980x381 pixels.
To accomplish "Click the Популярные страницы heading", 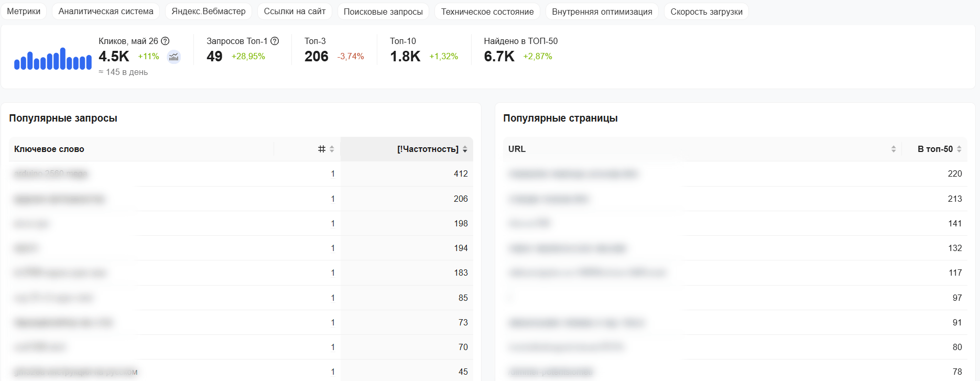I will 560,118.
